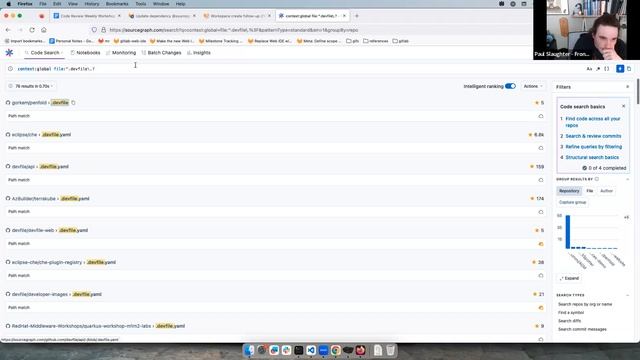
Task: Switch to Code Review Weekly browser tab
Action: click(87, 16)
